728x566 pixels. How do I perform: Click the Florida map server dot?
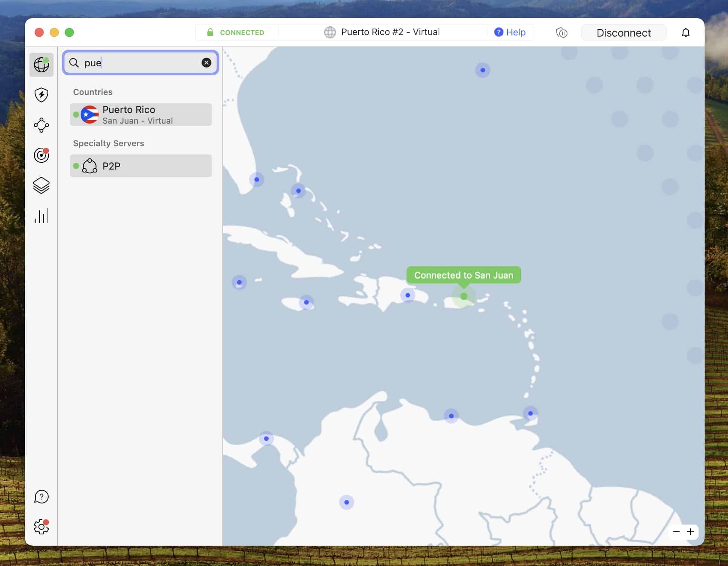point(257,179)
